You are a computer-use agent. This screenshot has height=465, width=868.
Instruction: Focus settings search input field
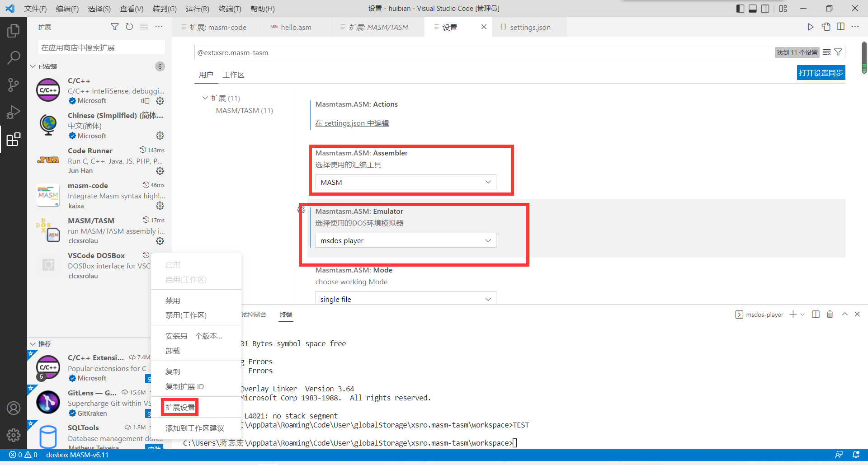[484, 52]
